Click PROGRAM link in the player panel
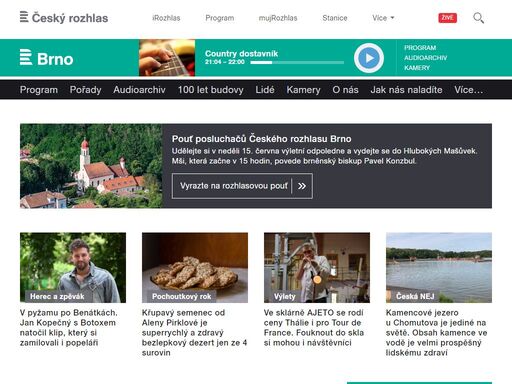The image size is (512, 384). tap(420, 48)
